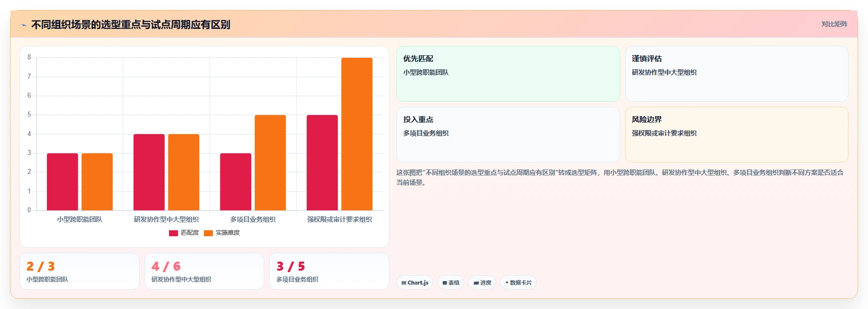Click y-axis tick label 8
The image size is (868, 309).
pyautogui.click(x=29, y=57)
